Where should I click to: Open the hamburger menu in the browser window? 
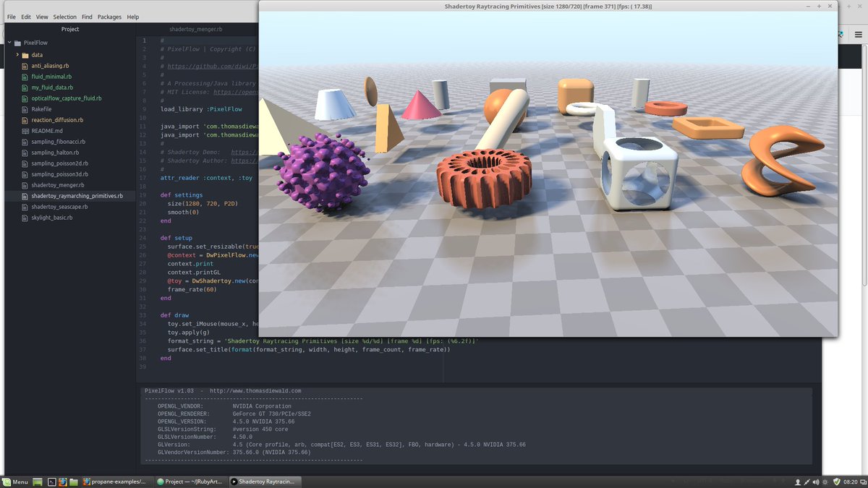point(859,33)
